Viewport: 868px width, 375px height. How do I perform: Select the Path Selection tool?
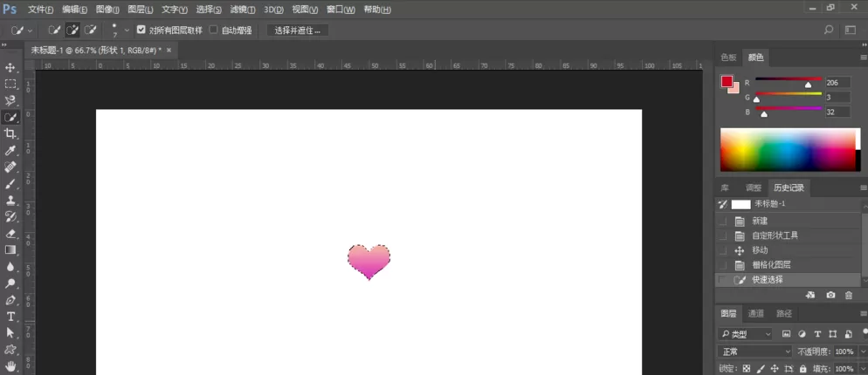(10, 333)
